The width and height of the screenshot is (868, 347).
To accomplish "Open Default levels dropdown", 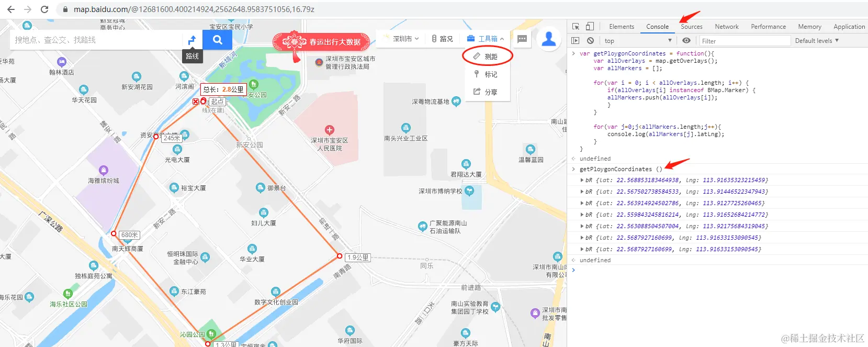I will [817, 40].
